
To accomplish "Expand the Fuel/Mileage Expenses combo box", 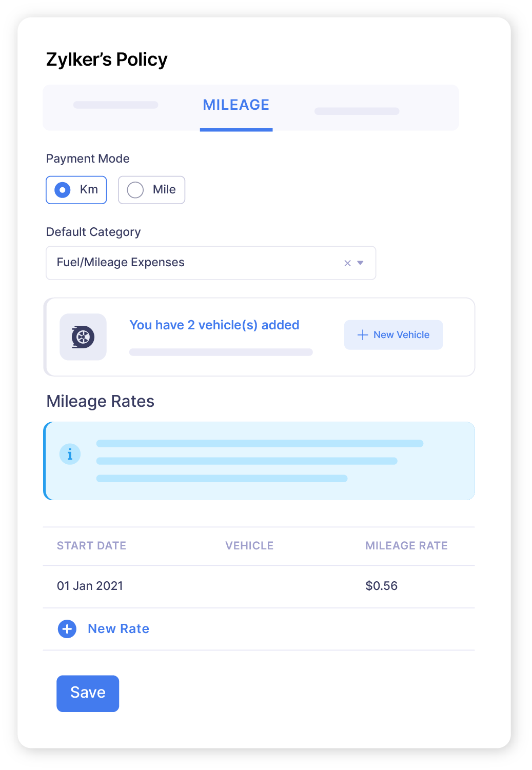I will (x=210, y=262).
